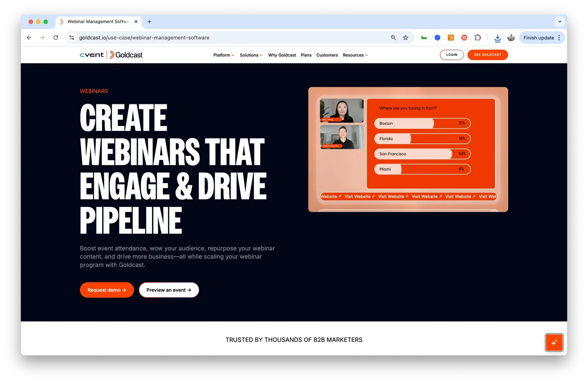Choose the San Francisco poll option
The width and height of the screenshot is (588, 383).
(x=422, y=154)
